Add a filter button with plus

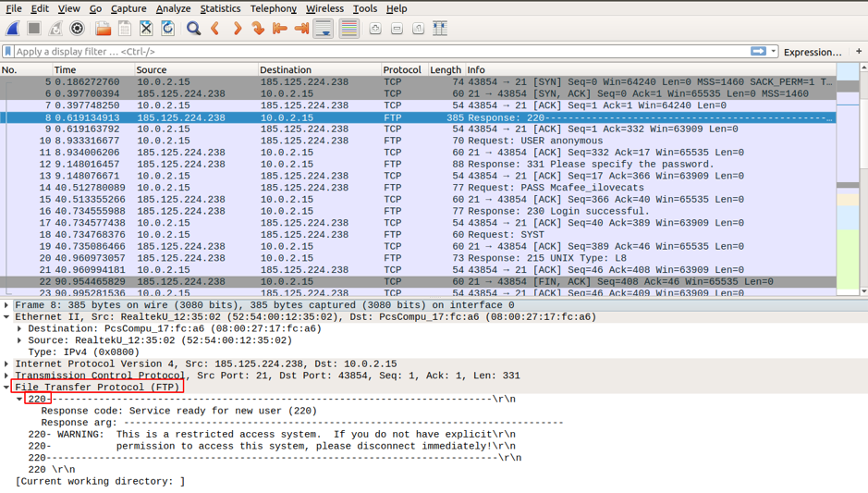tap(859, 52)
